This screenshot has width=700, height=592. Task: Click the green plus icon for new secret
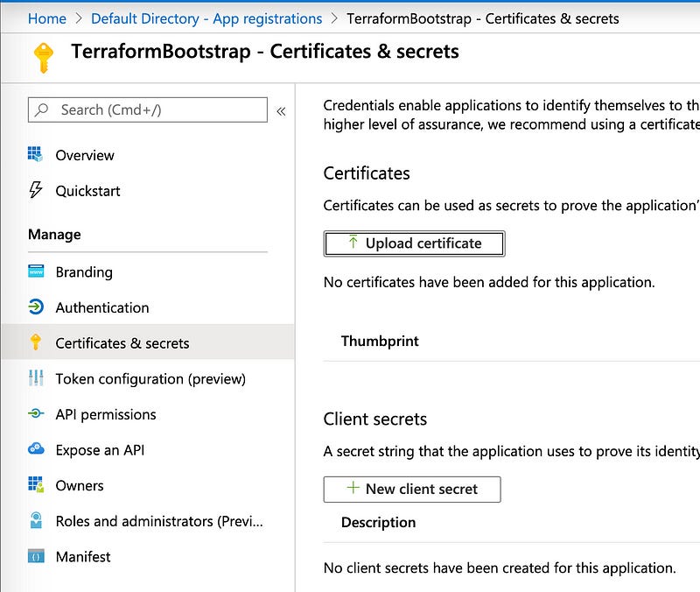click(353, 488)
